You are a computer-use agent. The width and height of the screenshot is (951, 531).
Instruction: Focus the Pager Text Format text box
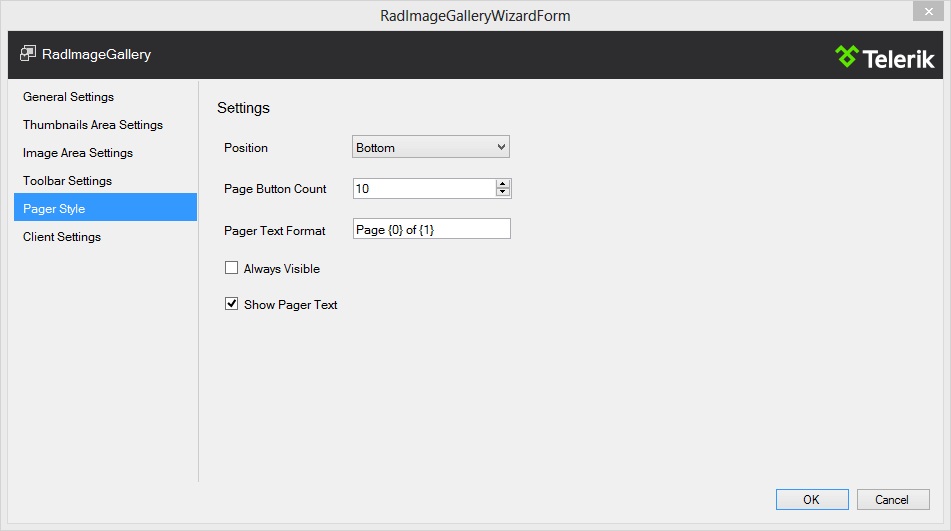tap(431, 230)
